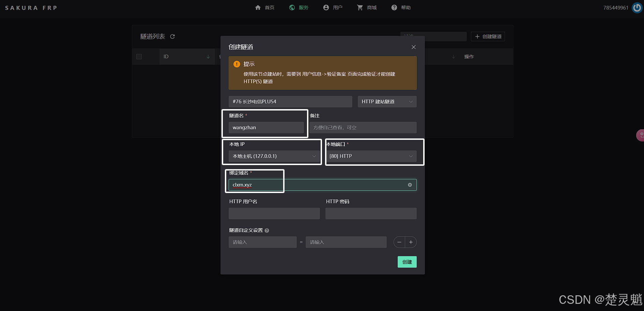Click the custom setting key input

point(263,242)
